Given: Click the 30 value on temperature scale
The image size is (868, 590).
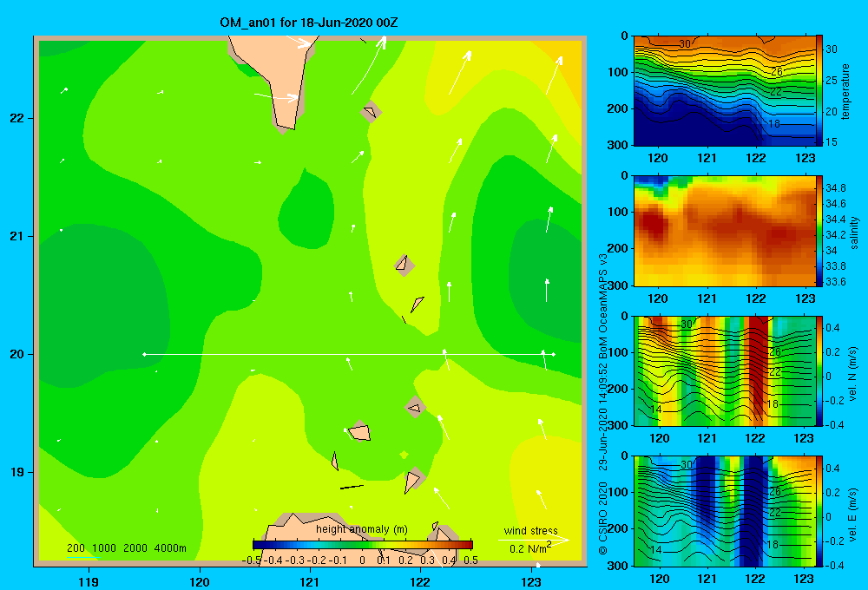Looking at the screenshot, I should coord(832,49).
